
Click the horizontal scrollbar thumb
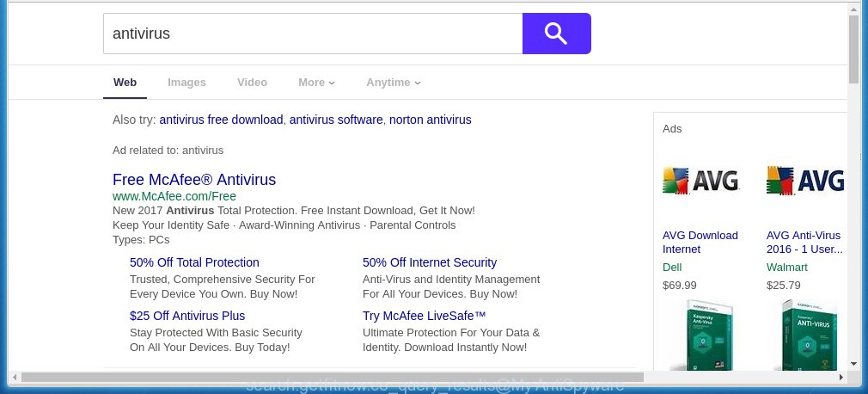click(x=333, y=378)
